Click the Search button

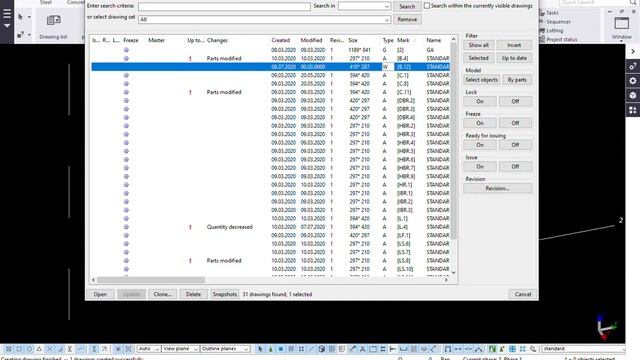point(407,6)
